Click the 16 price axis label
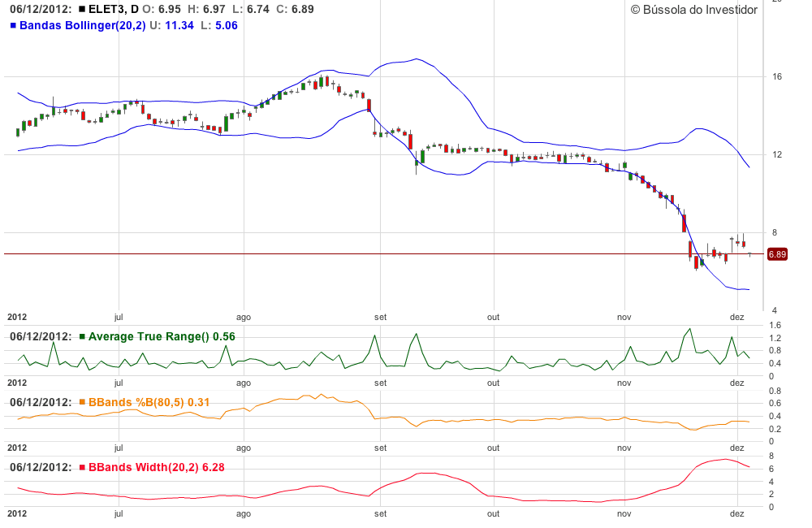The height and width of the screenshot is (528, 812). pos(777,76)
